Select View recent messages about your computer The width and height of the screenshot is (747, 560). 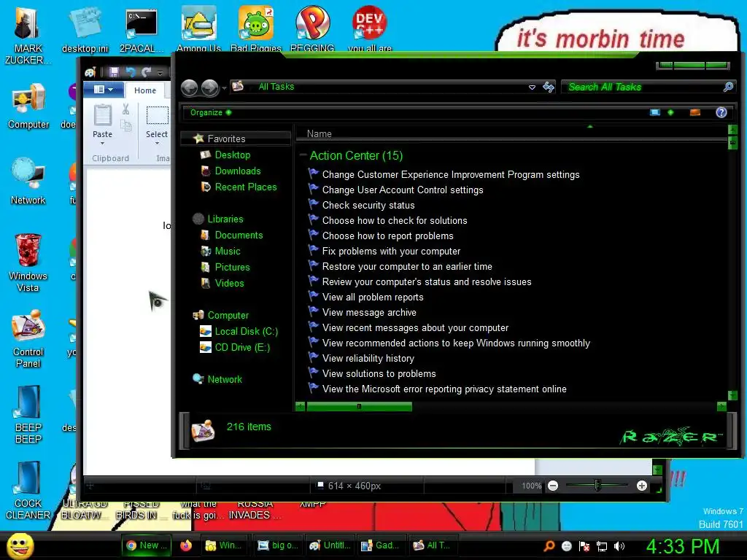click(415, 327)
